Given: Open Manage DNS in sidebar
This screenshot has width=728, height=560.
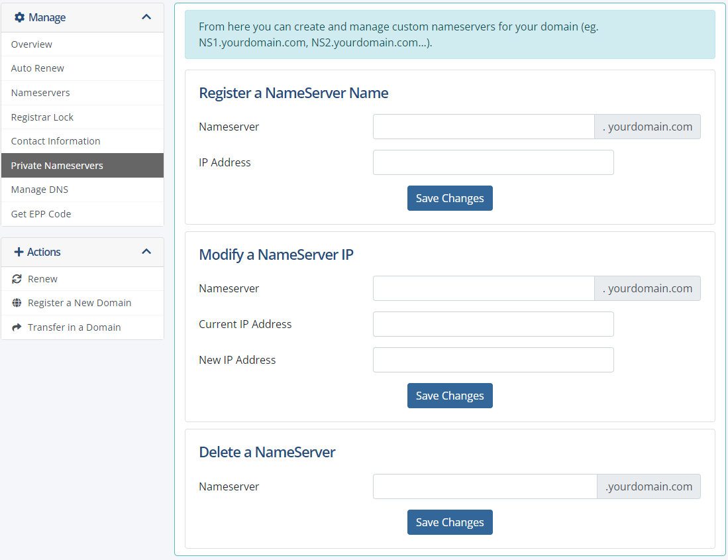Looking at the screenshot, I should (x=83, y=190).
